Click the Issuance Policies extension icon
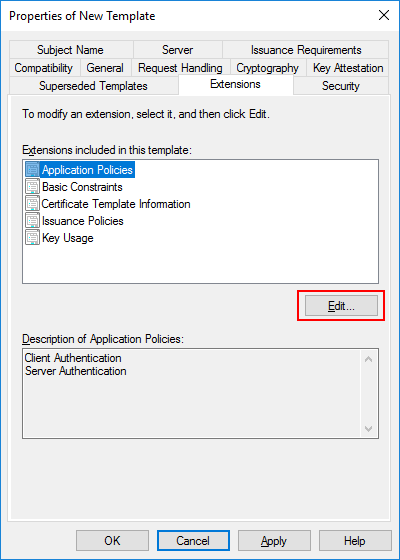 click(x=32, y=221)
